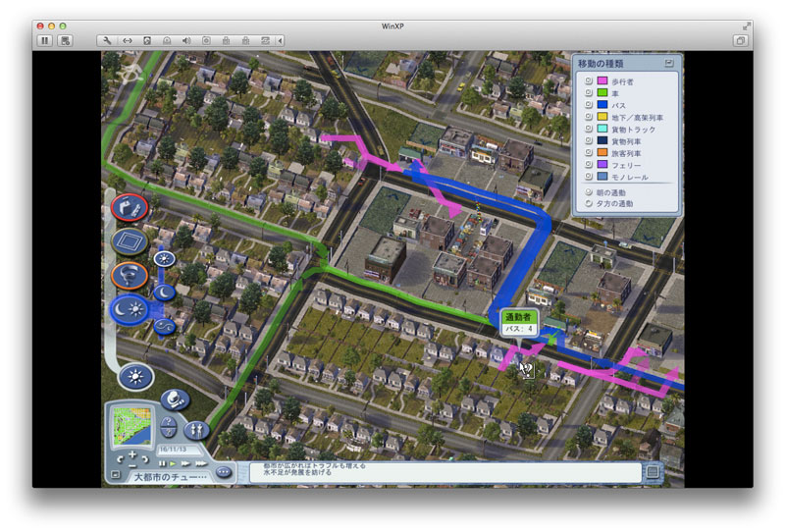
Task: Click the green 車 color swatch
Action: [x=602, y=92]
